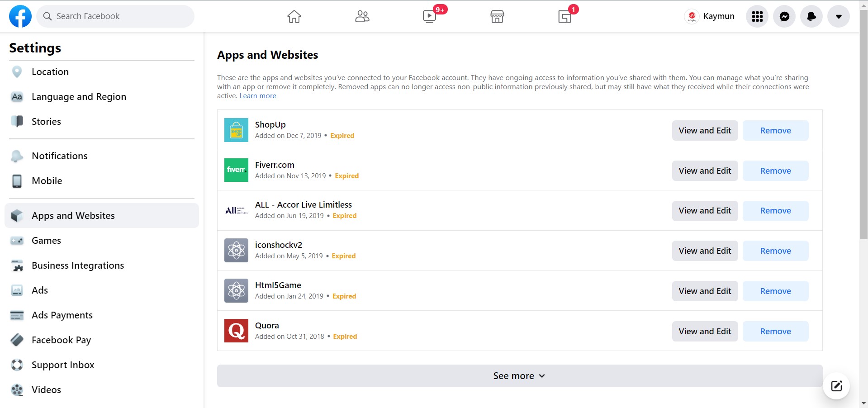This screenshot has width=868, height=408.
Task: Click the Kaymun profile name
Action: tap(719, 16)
